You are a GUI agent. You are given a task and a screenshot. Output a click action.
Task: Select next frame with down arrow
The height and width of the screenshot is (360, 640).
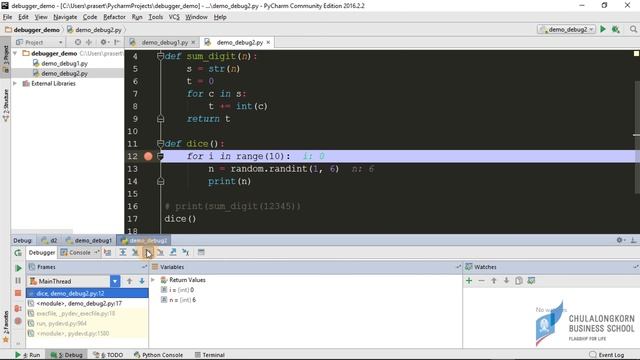[x=142, y=281]
